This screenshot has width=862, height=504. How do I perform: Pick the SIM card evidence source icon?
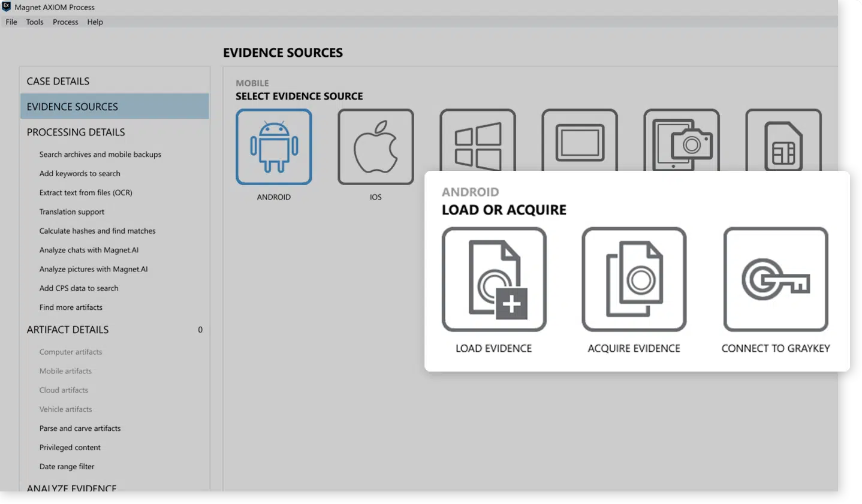pyautogui.click(x=783, y=140)
